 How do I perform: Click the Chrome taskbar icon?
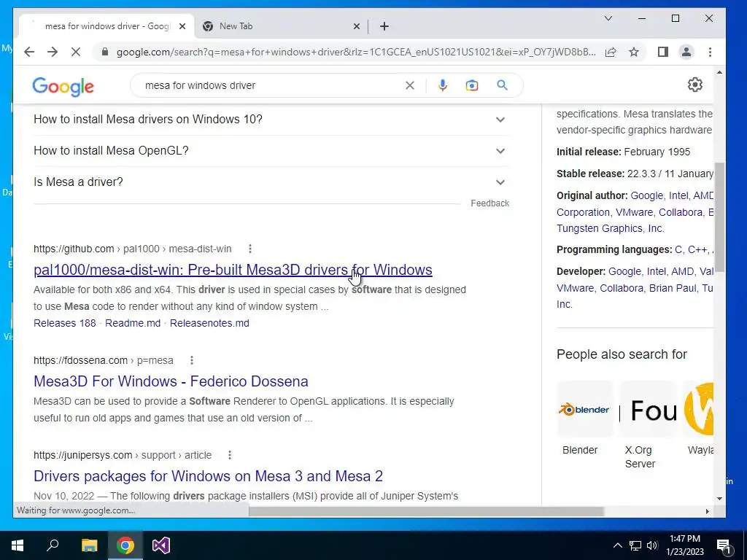125,545
